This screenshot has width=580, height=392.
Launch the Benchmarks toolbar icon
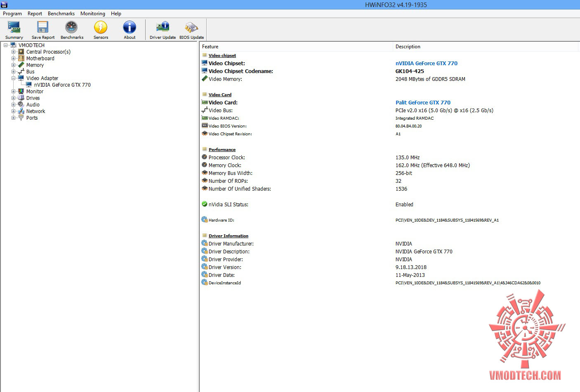(71, 27)
